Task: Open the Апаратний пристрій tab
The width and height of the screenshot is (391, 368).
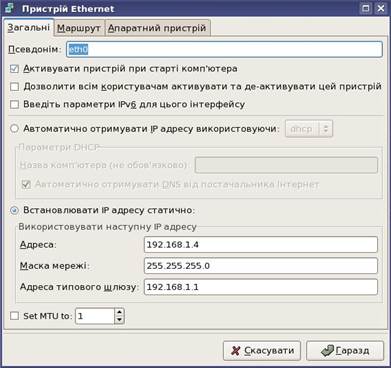Action: point(157,28)
